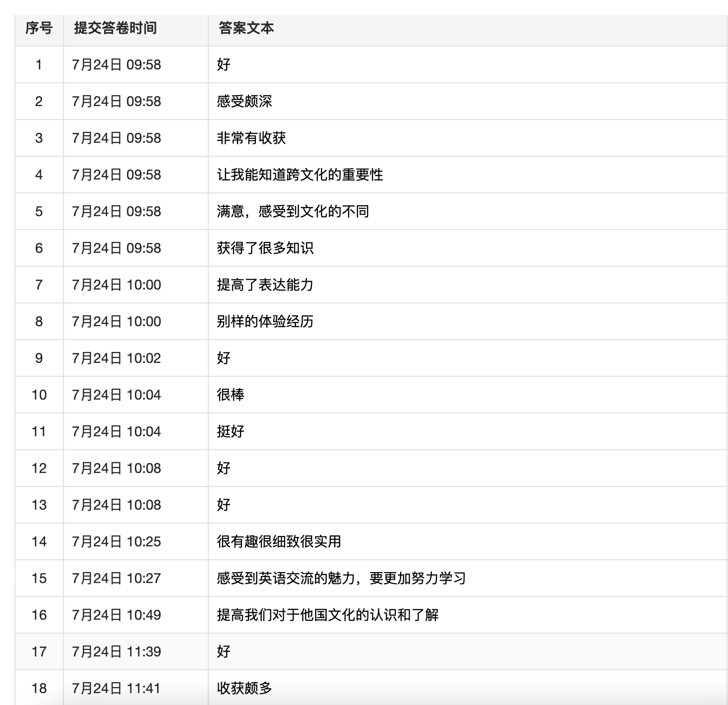Click the answer 非常有收获 in row 3
Viewport: 728px width, 705px height.
pyautogui.click(x=251, y=138)
